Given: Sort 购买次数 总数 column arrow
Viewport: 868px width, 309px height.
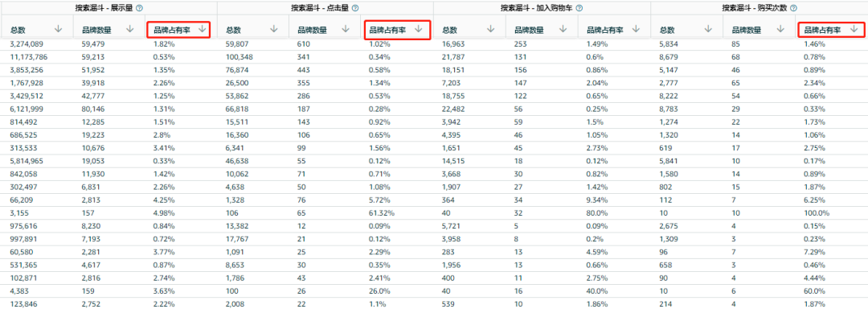Looking at the screenshot, I should coord(708,29).
